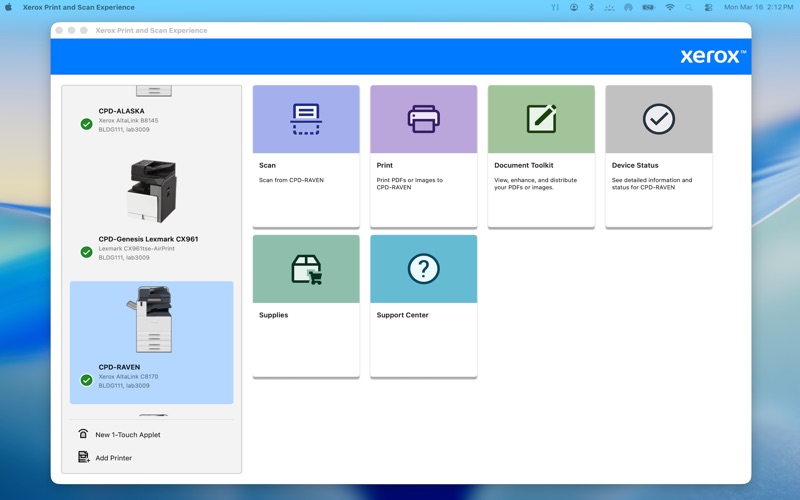Open the Device Status checkmark icon
The height and width of the screenshot is (500, 800).
point(659,119)
